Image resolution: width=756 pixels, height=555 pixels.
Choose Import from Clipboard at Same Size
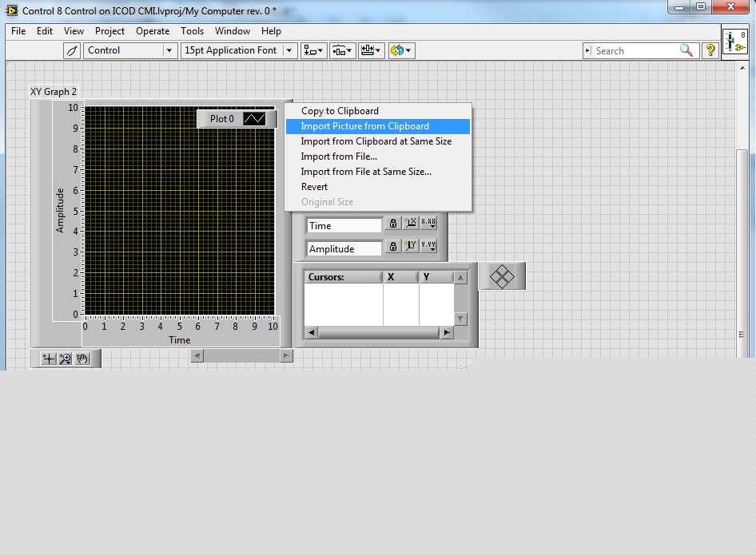[378, 141]
